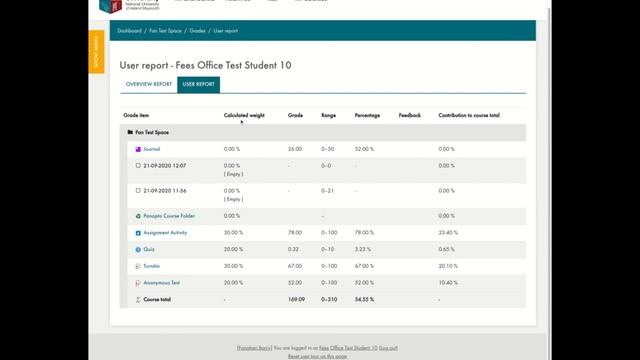Click the Contribution to course total header

click(x=469, y=116)
